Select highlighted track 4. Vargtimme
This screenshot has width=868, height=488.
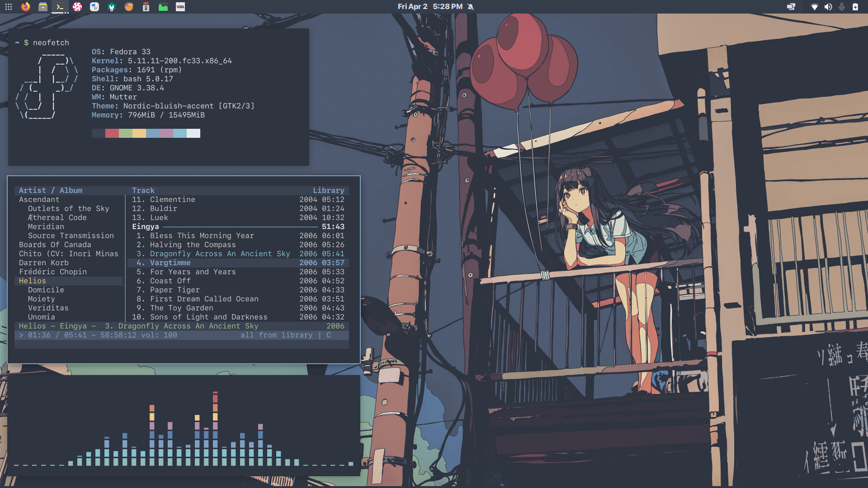(x=238, y=263)
